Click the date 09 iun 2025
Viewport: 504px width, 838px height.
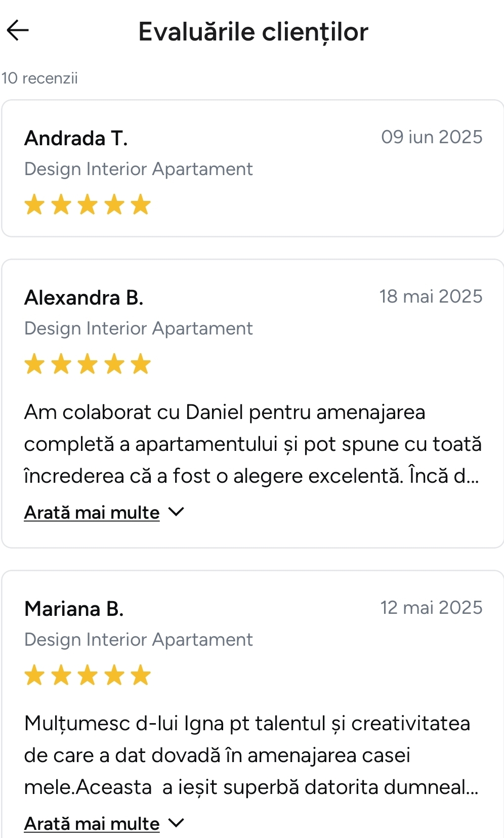coord(432,137)
